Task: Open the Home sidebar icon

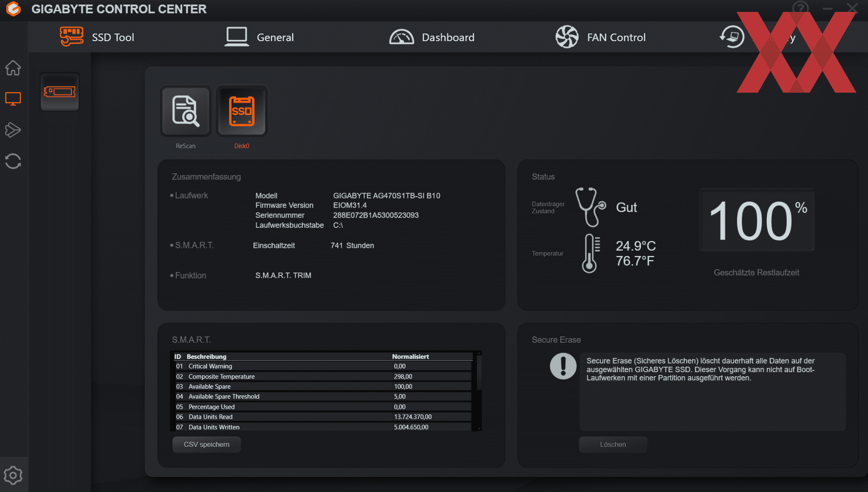Action: click(13, 68)
